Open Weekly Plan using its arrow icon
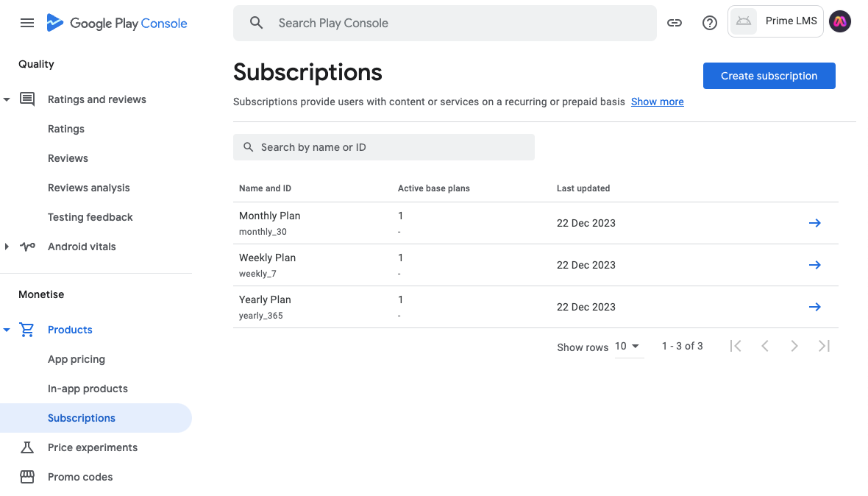The height and width of the screenshot is (496, 868). tap(814, 265)
